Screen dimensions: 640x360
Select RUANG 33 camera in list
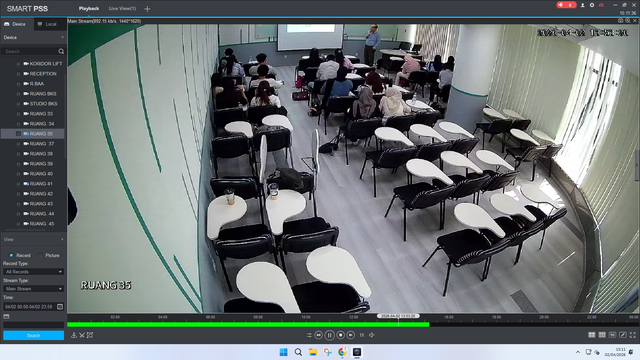point(41,114)
